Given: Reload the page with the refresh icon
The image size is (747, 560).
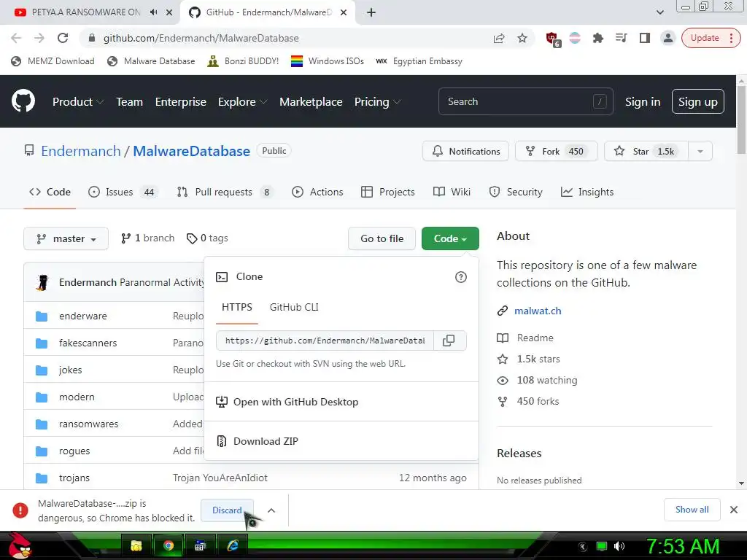Looking at the screenshot, I should [x=63, y=38].
